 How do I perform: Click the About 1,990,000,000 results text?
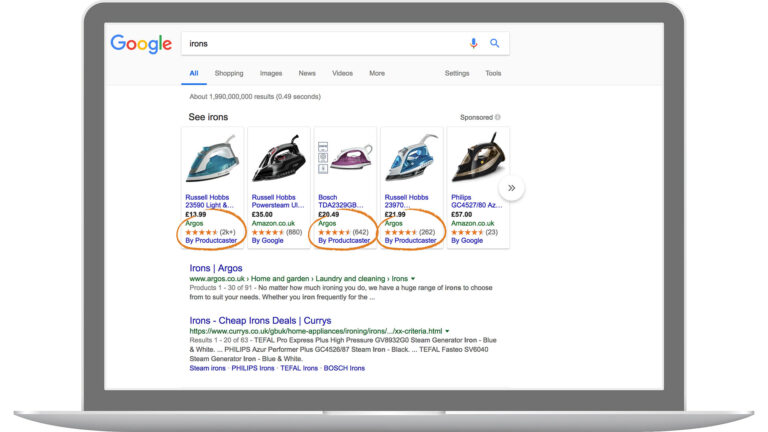[255, 96]
